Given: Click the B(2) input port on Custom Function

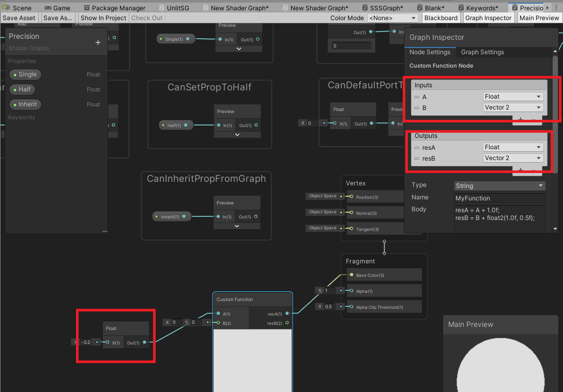Looking at the screenshot, I should [218, 323].
